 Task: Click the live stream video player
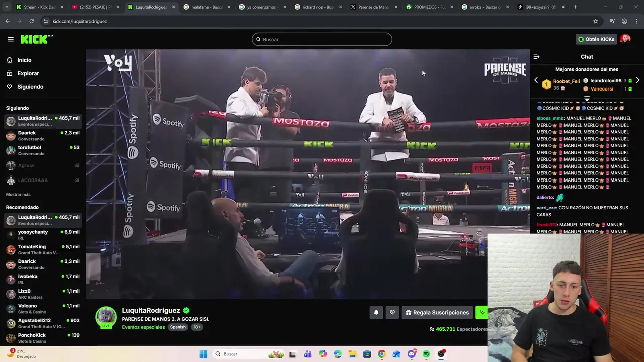pyautogui.click(x=307, y=174)
